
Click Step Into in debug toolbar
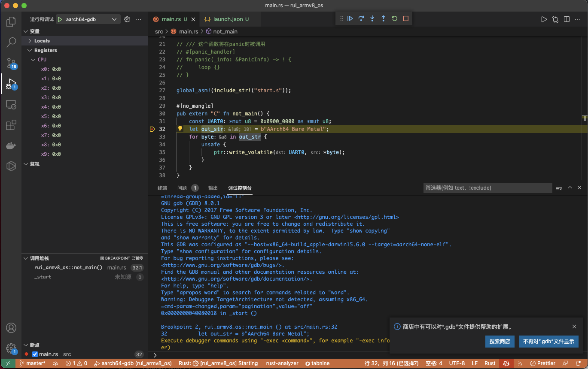click(x=372, y=18)
